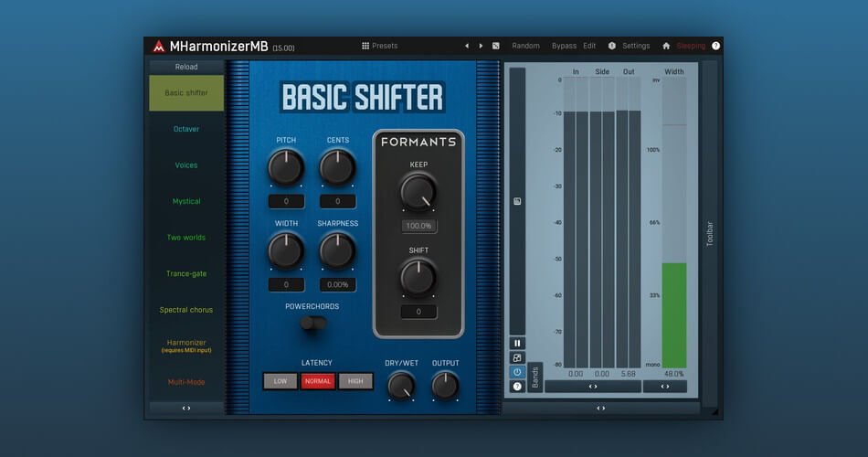Click the A/B comparison icon beside Random
The height and width of the screenshot is (457, 868).
496,46
